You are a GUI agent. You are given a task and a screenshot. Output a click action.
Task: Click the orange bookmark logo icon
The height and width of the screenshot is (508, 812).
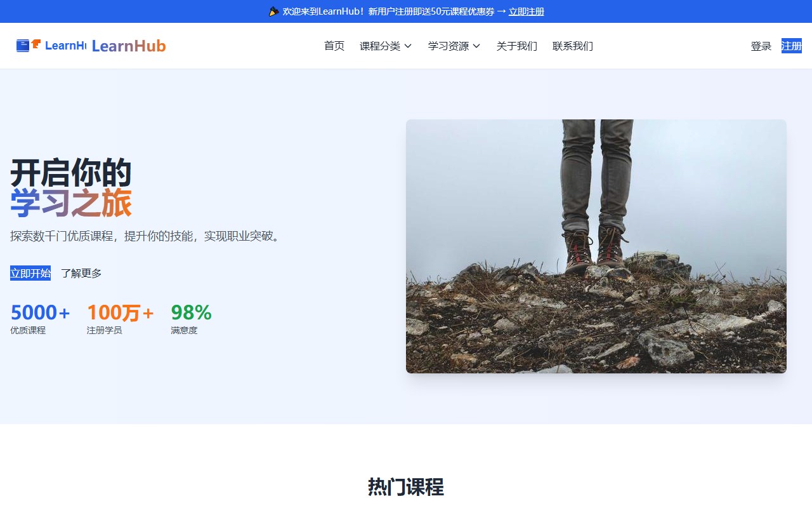pyautogui.click(x=36, y=44)
